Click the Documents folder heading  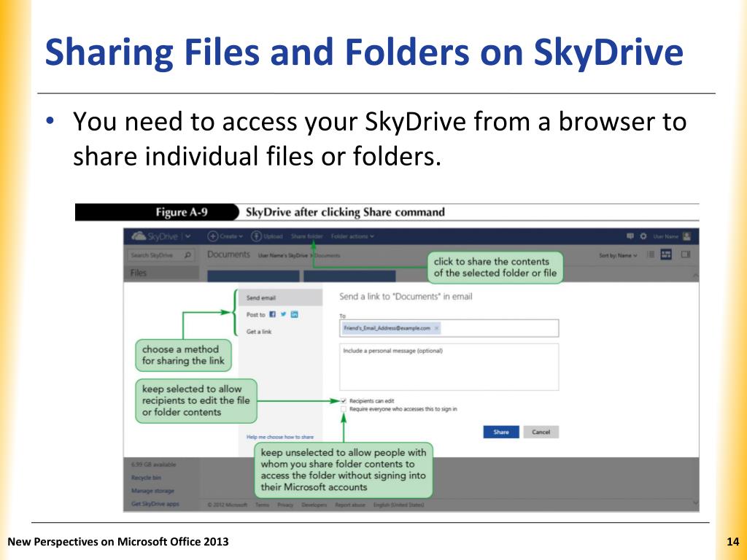click(x=228, y=254)
